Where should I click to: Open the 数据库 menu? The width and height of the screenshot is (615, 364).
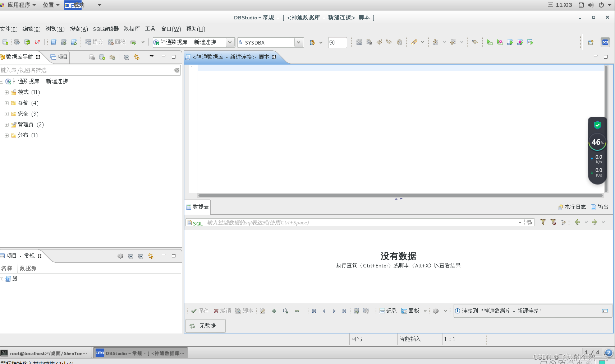pyautogui.click(x=132, y=29)
